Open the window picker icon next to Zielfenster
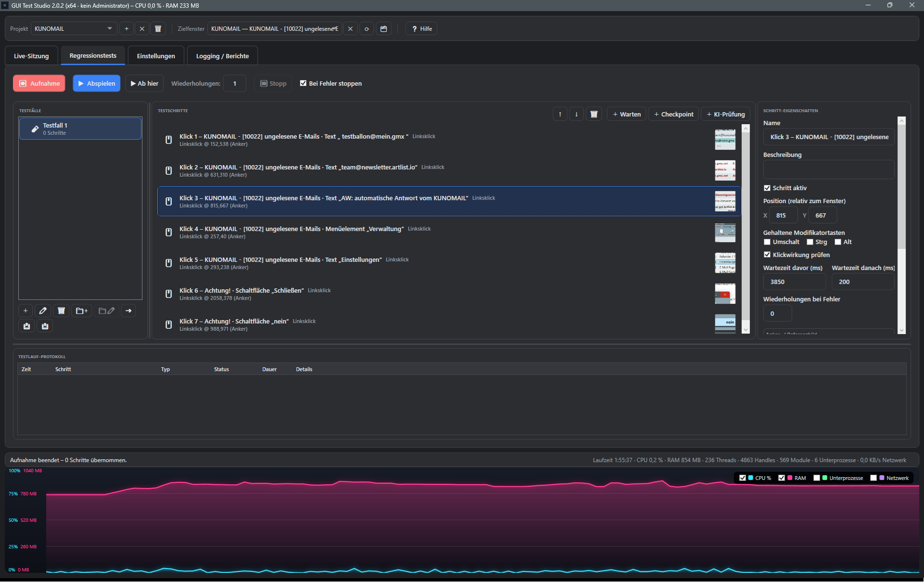 (384, 29)
